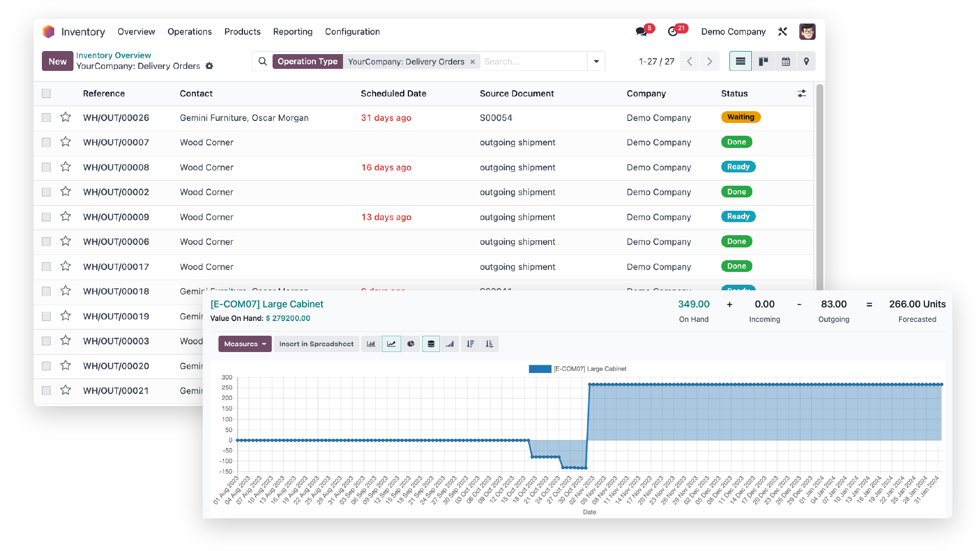The image size is (980, 551).
Task: Open the Reporting menu
Action: click(292, 32)
